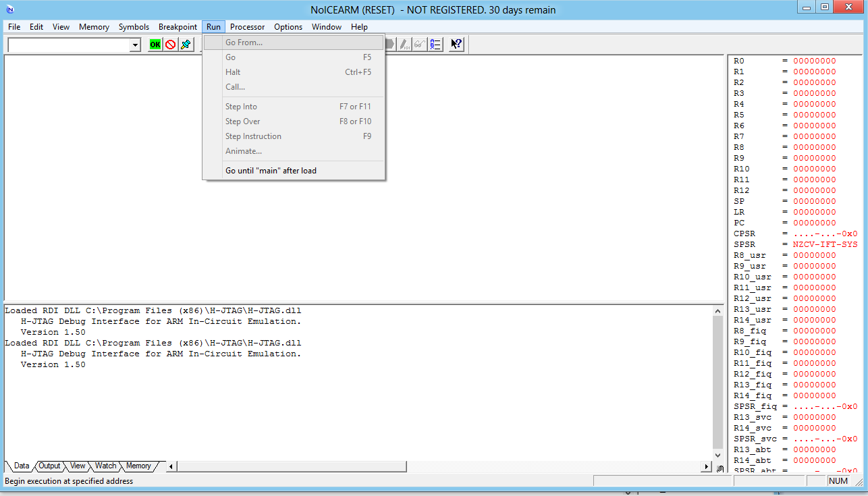Click the horizontal scrollbar left arrow
This screenshot has width=868, height=496.
tap(171, 466)
